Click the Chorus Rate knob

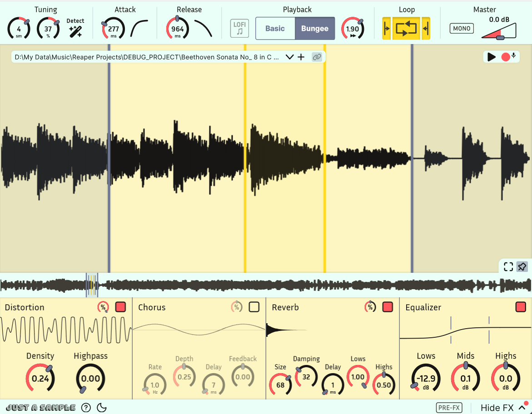tap(155, 385)
